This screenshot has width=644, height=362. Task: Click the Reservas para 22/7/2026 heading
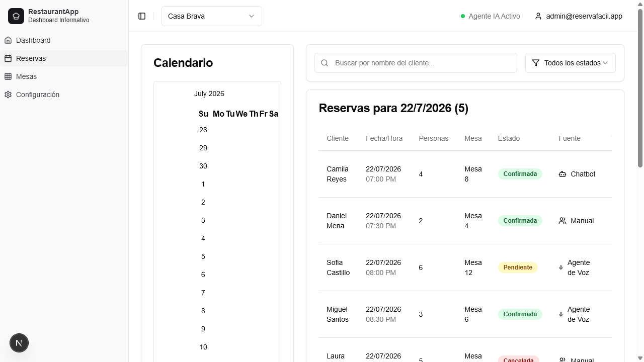click(393, 108)
